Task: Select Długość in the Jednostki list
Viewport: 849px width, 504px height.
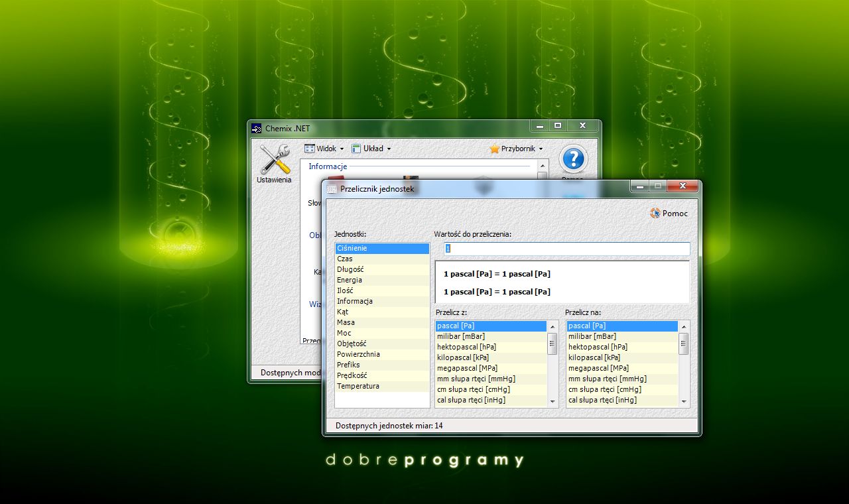Action: [382, 269]
